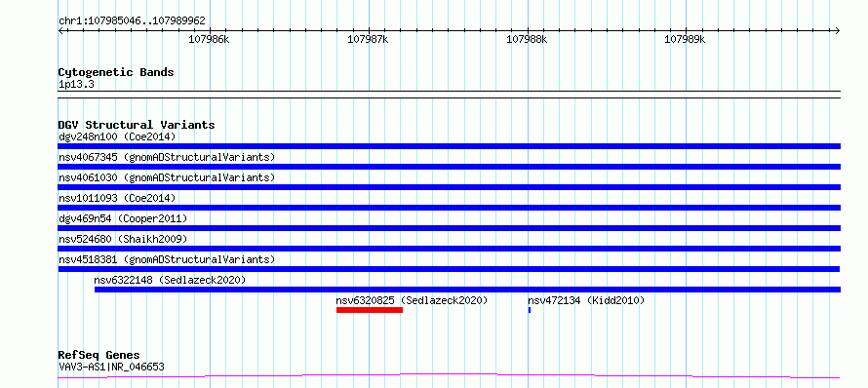
Task: Click the magenta VAV3-AS1 gene line
Action: pyautogui.click(x=449, y=376)
